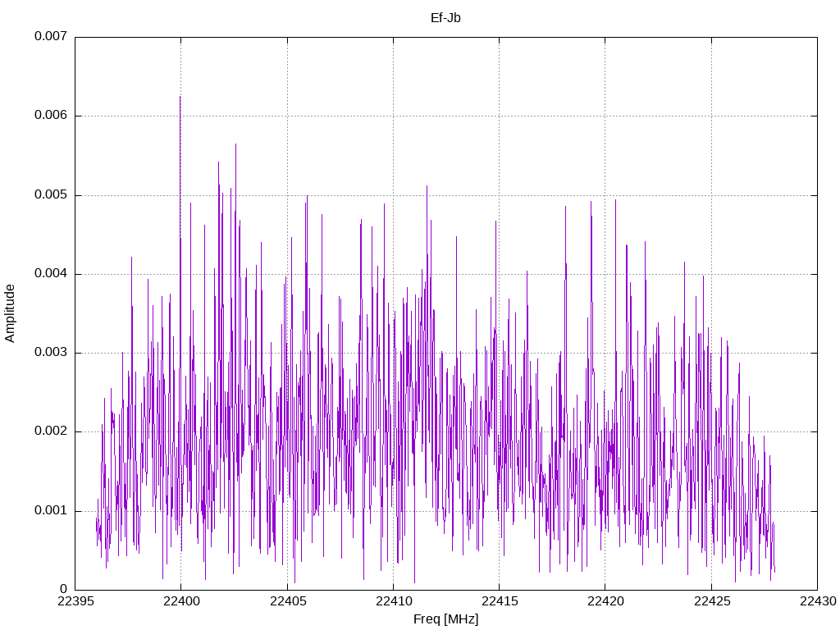Click the 0.005 y-axis tick label
Image resolution: width=840 pixels, height=630 pixels.
pyautogui.click(x=51, y=194)
